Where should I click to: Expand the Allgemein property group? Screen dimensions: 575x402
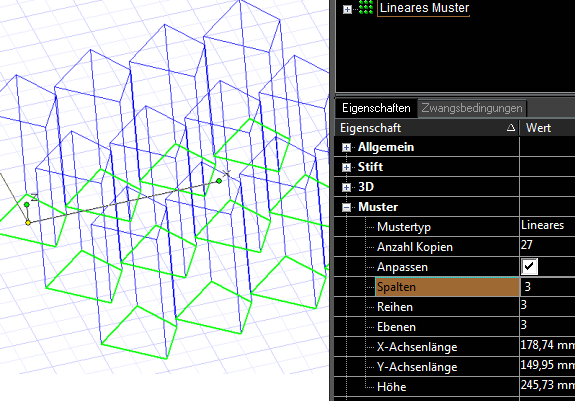[346, 147]
